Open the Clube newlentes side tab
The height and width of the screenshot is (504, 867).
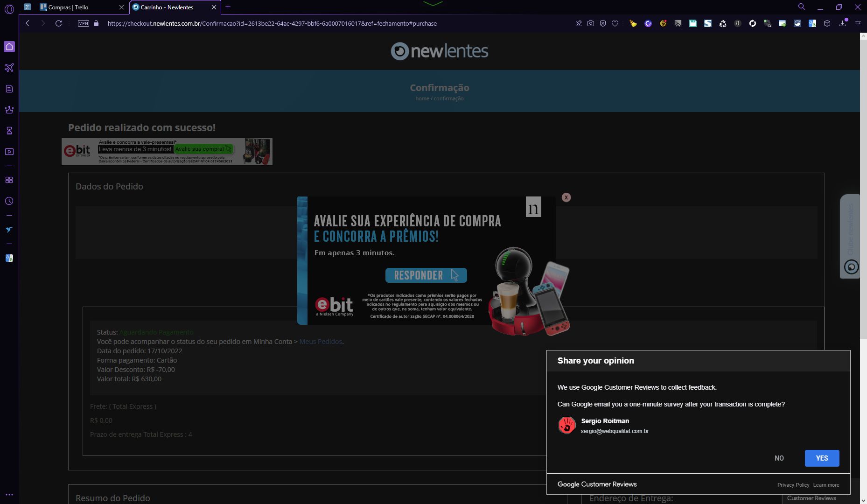click(x=850, y=236)
